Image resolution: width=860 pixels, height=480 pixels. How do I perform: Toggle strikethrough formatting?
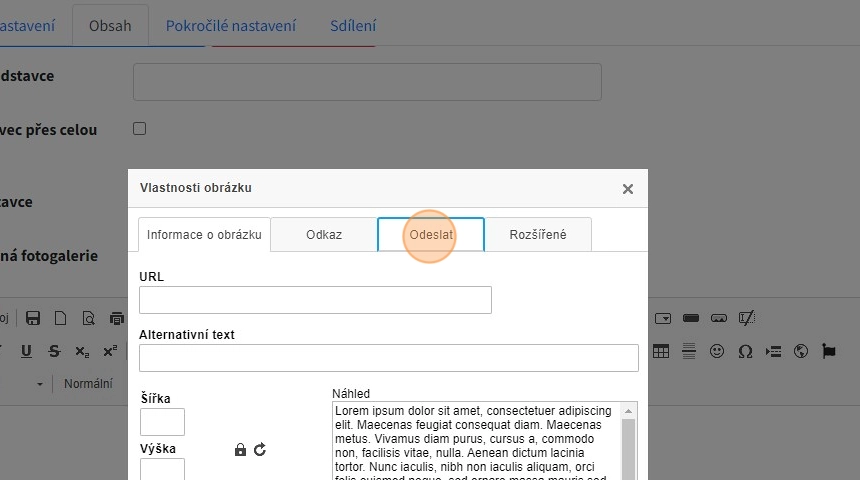[54, 351]
